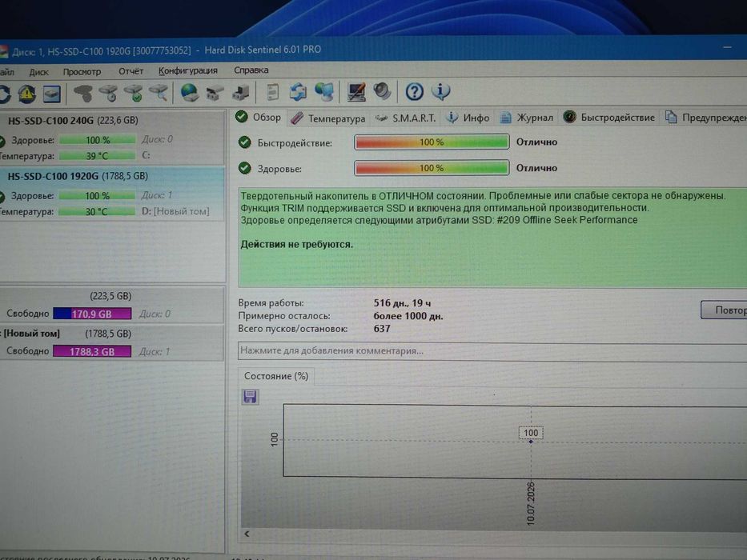Click the Здоровье 100 % overview bar
The image size is (747, 560).
pyautogui.click(x=432, y=168)
